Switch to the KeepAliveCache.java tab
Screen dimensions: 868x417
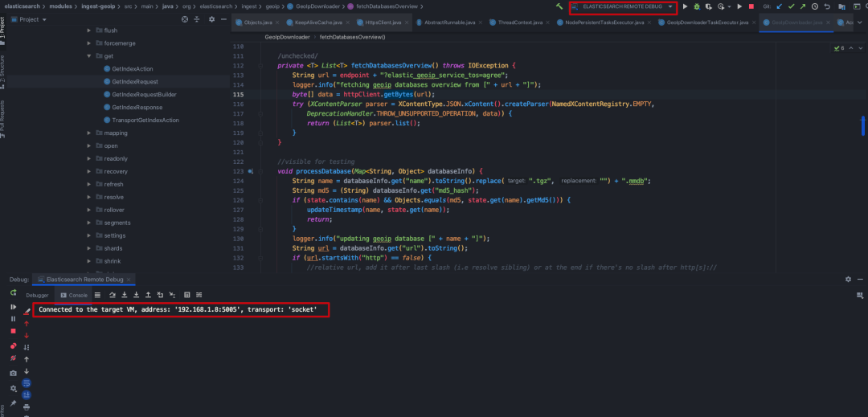(318, 22)
